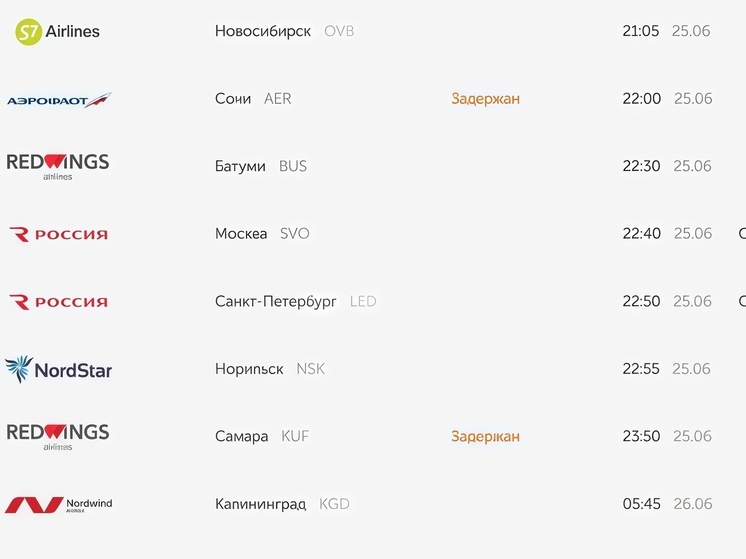Open the Moscow SVO flight
This screenshot has height=559, width=746.
tap(262, 234)
